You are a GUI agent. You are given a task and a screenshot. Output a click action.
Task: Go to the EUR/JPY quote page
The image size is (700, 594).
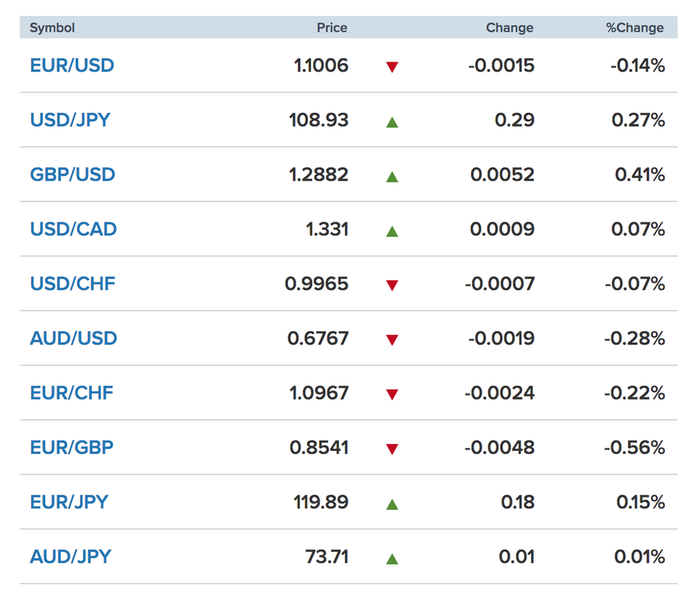tap(69, 502)
